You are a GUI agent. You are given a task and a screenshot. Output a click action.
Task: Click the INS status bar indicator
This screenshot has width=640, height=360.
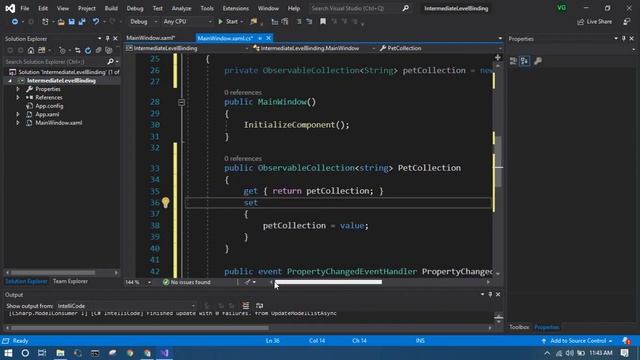420,341
